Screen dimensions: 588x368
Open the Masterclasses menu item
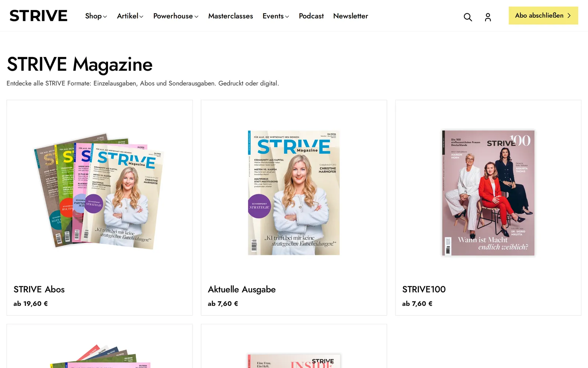pyautogui.click(x=230, y=16)
